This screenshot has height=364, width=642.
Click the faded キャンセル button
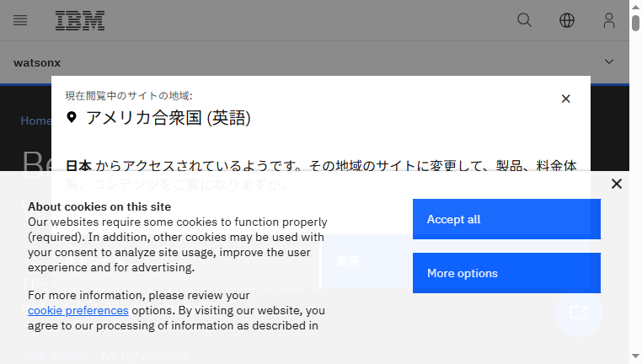point(95,260)
